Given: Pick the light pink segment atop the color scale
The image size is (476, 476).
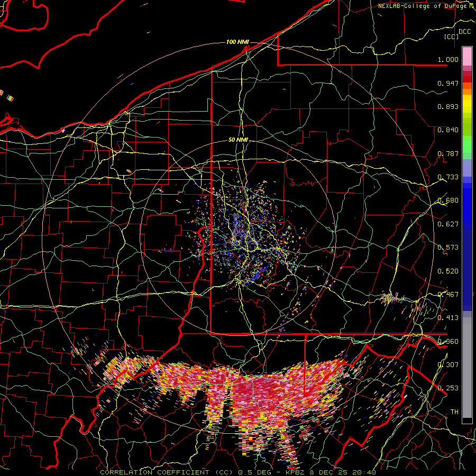Looking at the screenshot, I should click(467, 56).
